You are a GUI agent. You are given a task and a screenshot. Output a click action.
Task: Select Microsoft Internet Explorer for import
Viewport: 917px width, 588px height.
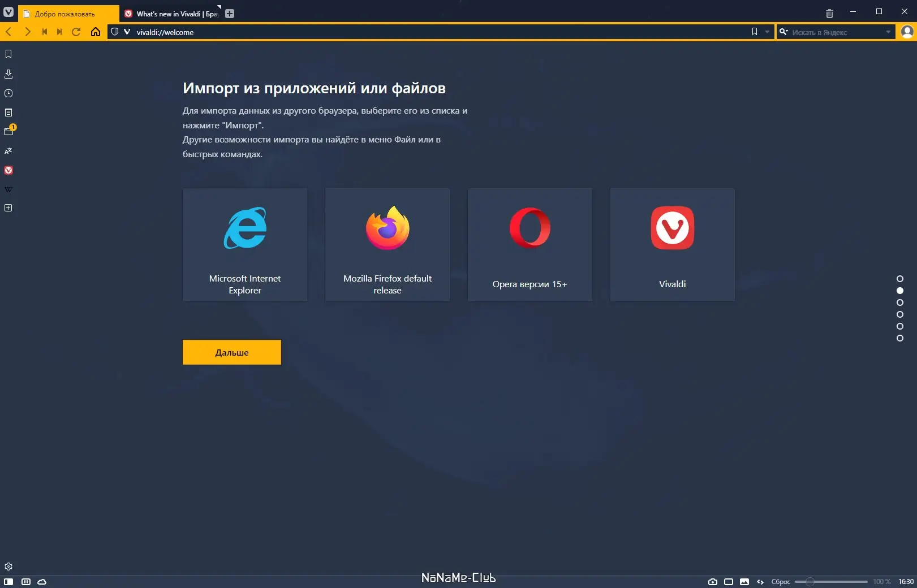(x=245, y=245)
